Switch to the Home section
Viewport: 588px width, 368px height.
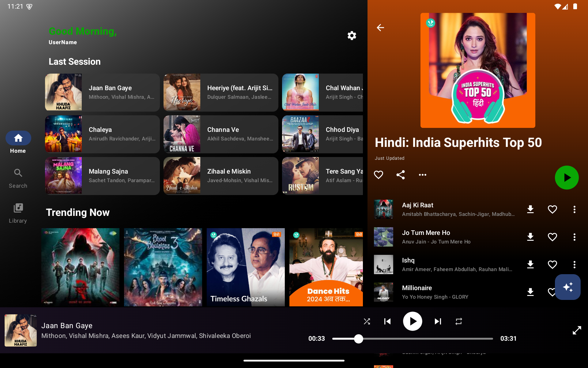pyautogui.click(x=18, y=142)
